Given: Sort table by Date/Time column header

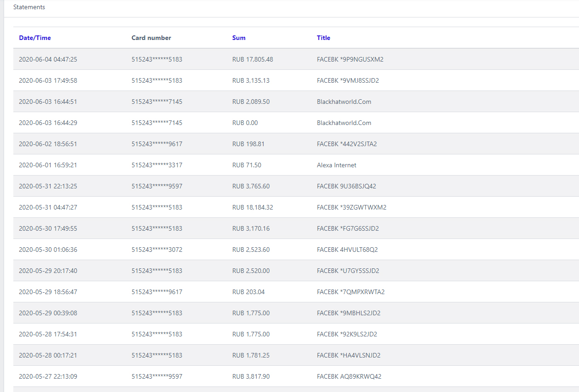Looking at the screenshot, I should (35, 38).
